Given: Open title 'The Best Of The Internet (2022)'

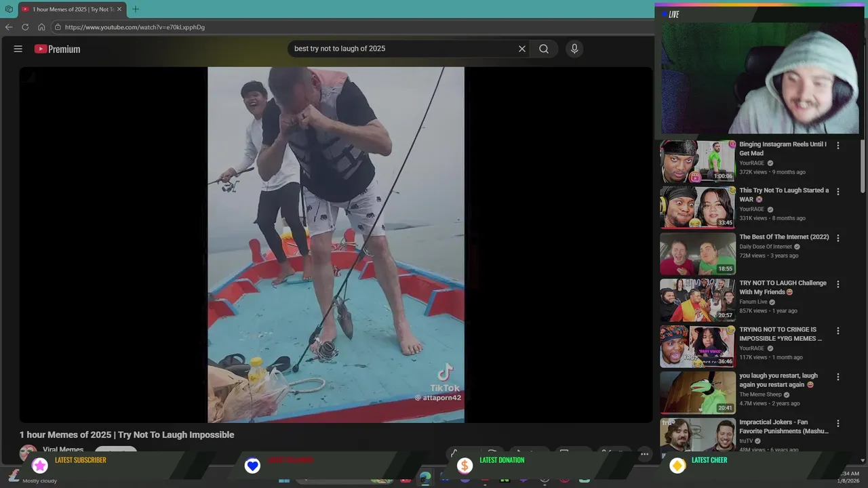Looking at the screenshot, I should (784, 237).
